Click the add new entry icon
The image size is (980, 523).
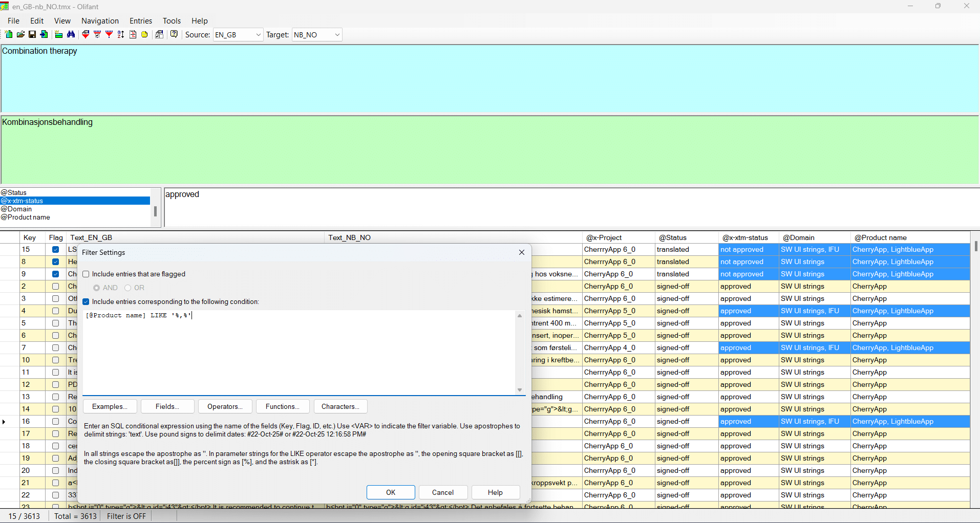click(58, 34)
